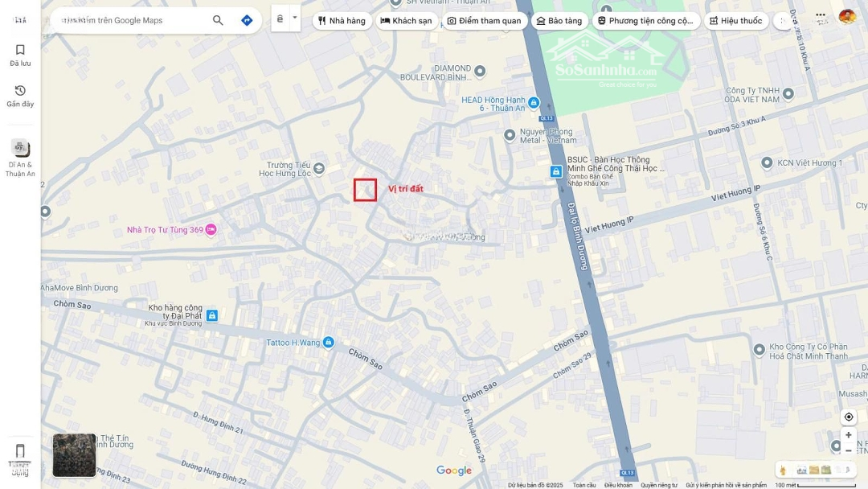
Task: Toggle the 100 mét scale units
Action: [x=816, y=485]
